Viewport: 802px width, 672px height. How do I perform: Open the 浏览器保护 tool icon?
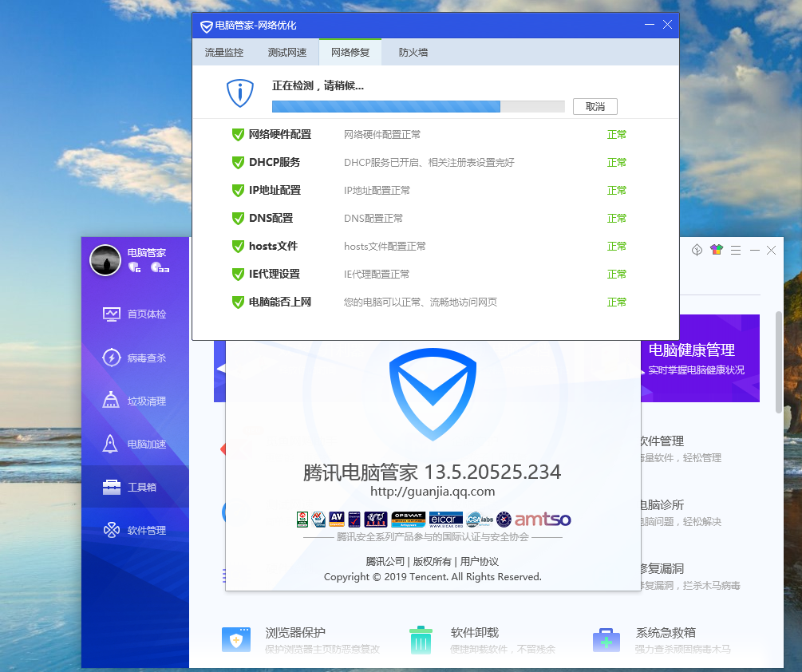(236, 640)
